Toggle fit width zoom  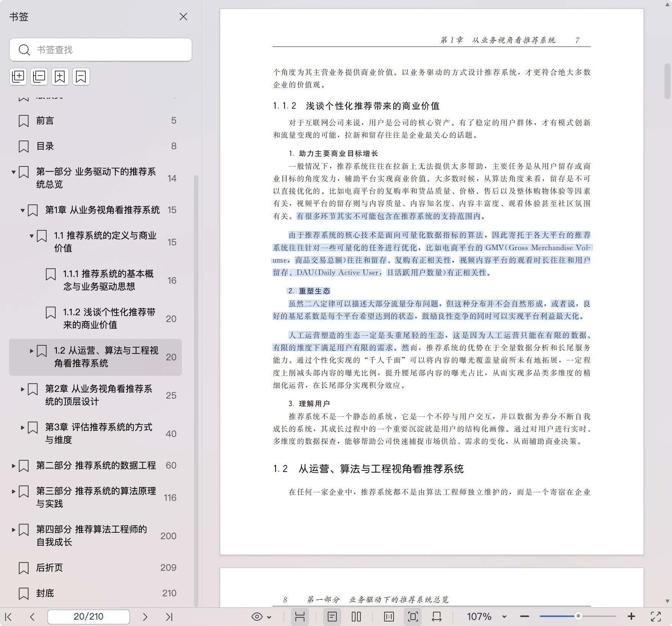[x=437, y=617]
